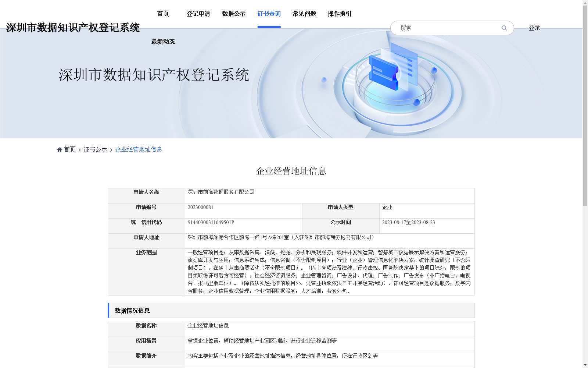Open the 首页 navigation menu item

[x=163, y=14]
